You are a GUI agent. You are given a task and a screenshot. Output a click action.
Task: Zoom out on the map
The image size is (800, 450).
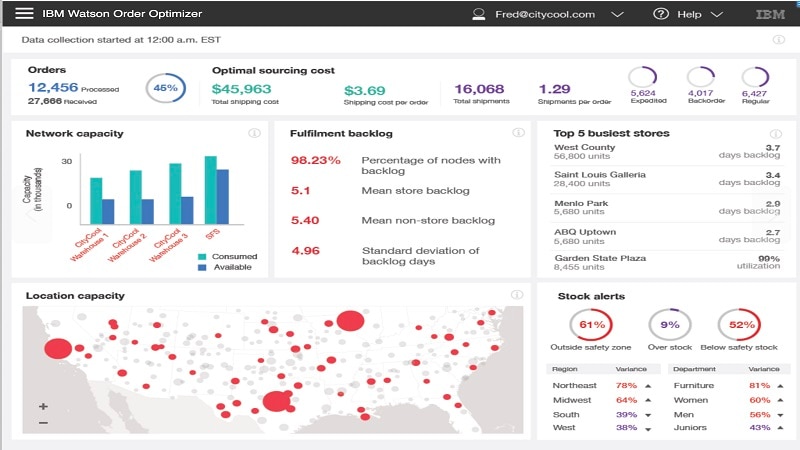(43, 422)
